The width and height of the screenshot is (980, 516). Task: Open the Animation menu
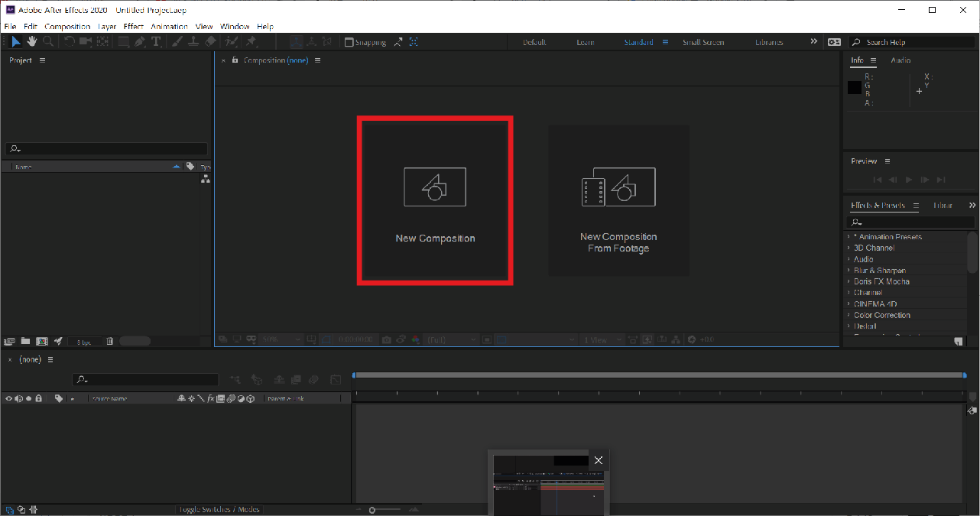(169, 27)
